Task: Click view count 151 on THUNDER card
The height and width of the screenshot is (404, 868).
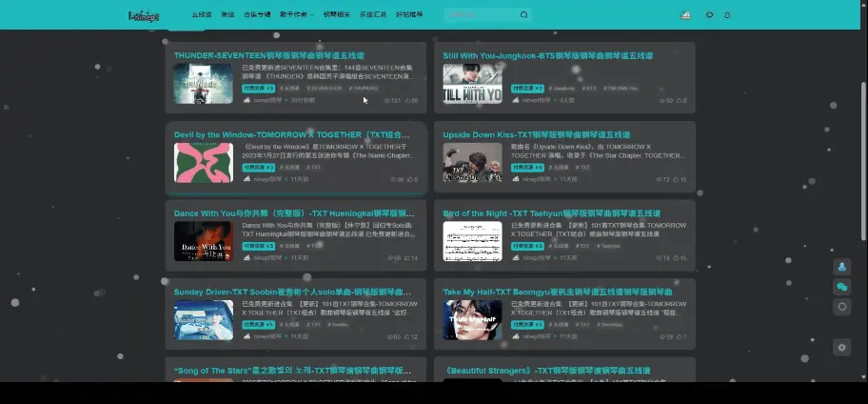Action: (x=392, y=101)
